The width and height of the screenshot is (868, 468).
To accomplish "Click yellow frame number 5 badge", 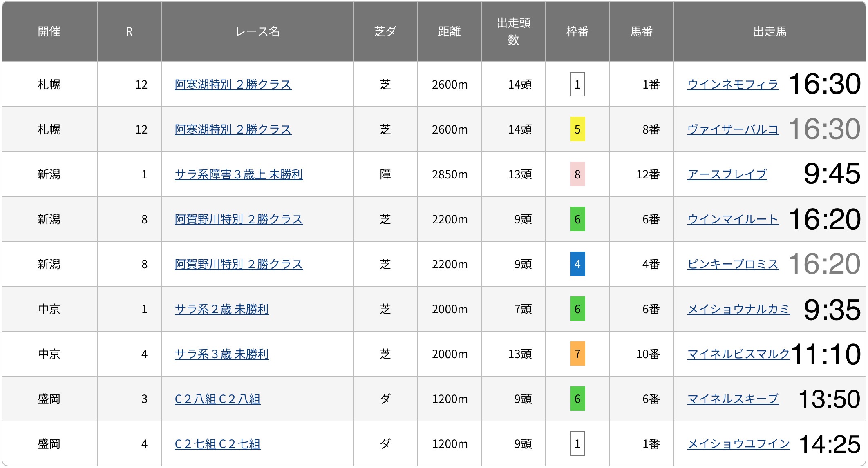I will click(577, 129).
